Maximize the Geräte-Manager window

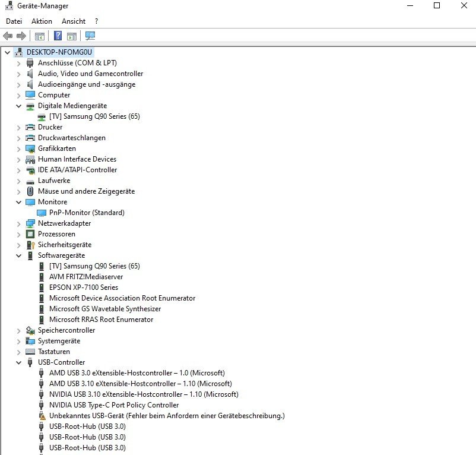437,5
